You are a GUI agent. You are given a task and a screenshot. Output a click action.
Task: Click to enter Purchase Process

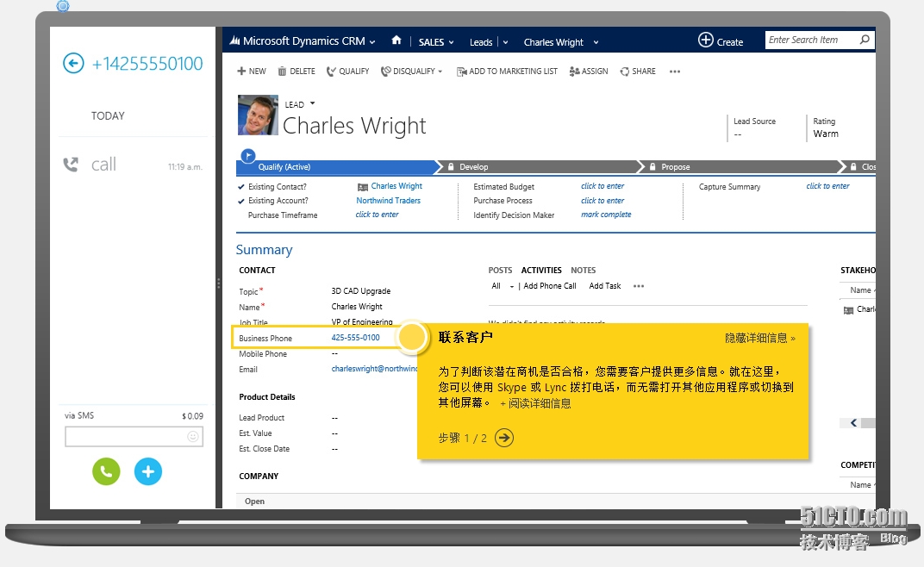602,201
